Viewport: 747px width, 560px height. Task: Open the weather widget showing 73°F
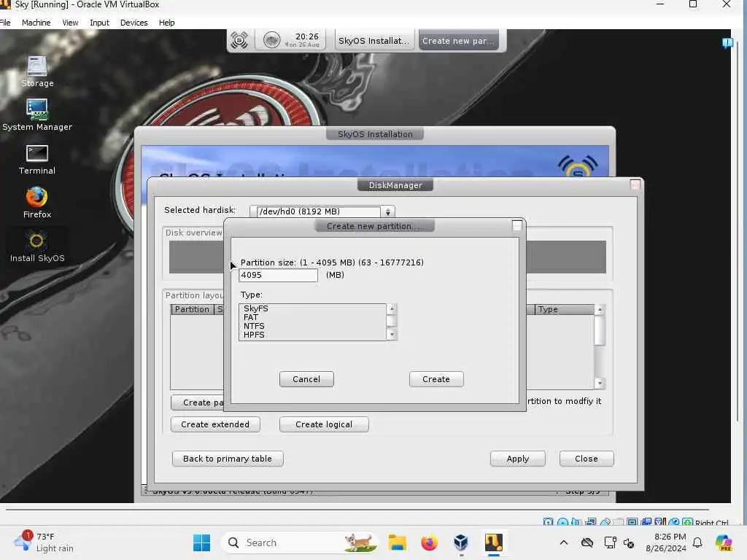[x=44, y=542]
